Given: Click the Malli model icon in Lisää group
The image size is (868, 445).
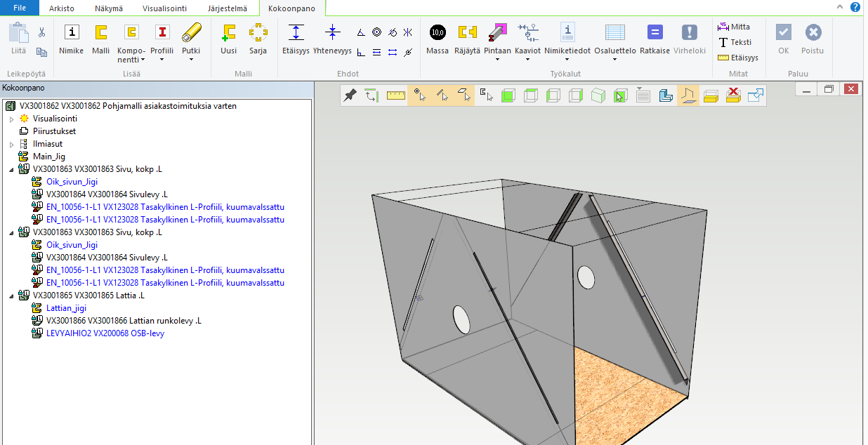Looking at the screenshot, I should point(101,32).
